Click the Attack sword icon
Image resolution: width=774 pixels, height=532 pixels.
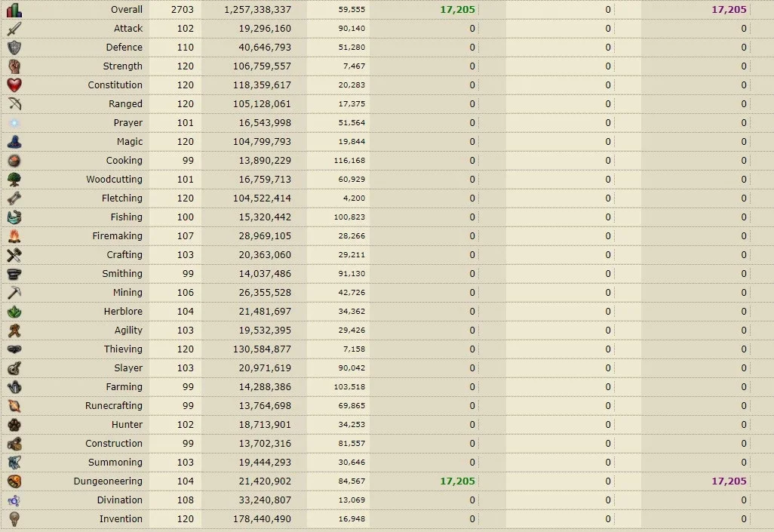pos(14,29)
